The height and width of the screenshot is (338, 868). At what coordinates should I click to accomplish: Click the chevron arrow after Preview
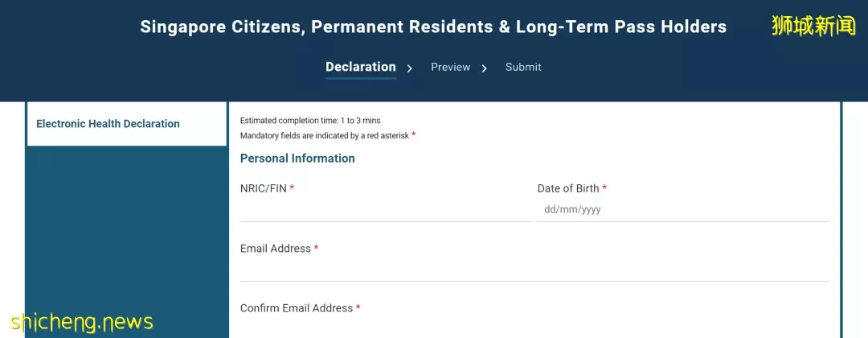[484, 68]
